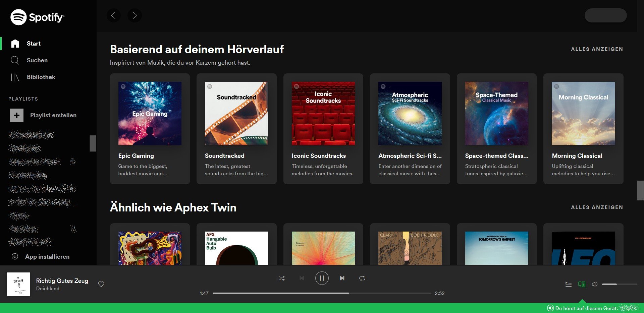The height and width of the screenshot is (313, 644).
Task: Toggle repeat mode
Action: (x=362, y=278)
